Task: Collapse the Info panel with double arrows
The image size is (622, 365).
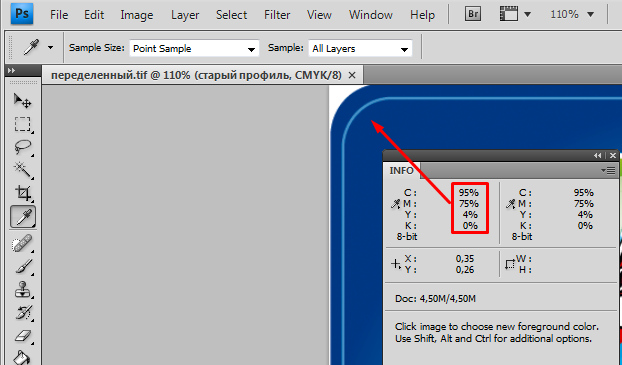Action: point(597,156)
